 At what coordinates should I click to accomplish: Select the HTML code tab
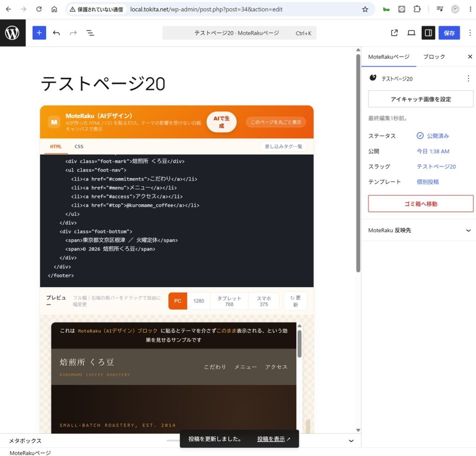(56, 147)
